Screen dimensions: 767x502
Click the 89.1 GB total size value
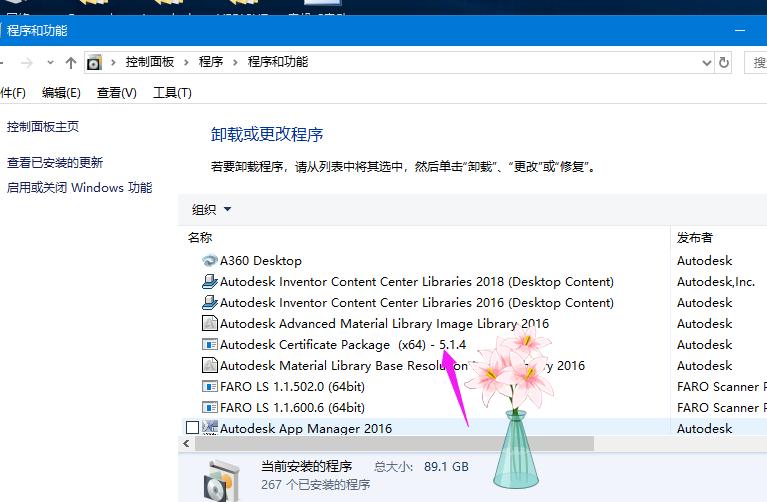(446, 466)
